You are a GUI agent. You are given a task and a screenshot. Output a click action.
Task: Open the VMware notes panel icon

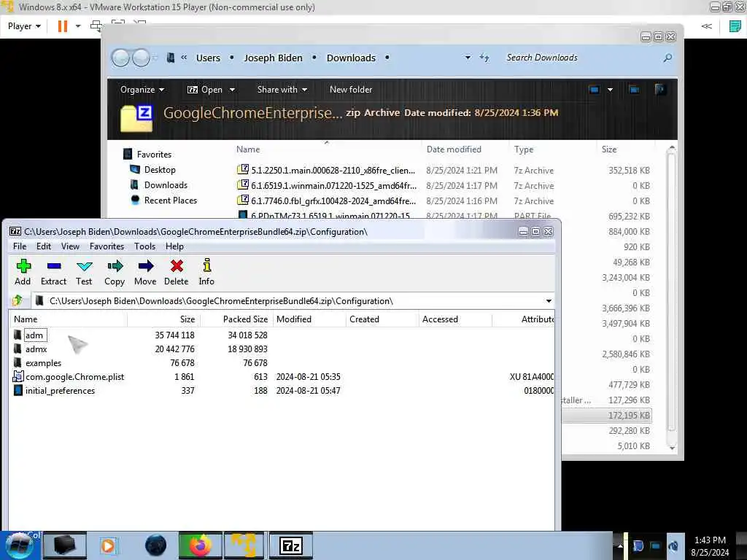click(x=735, y=26)
